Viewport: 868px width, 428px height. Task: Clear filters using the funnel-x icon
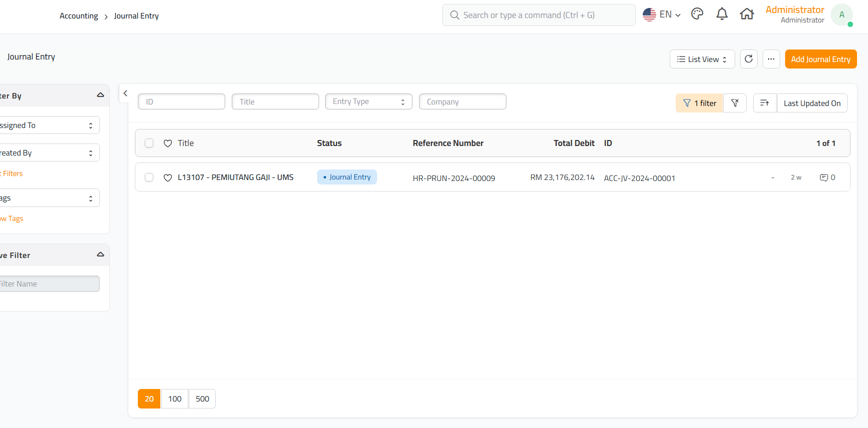click(735, 103)
